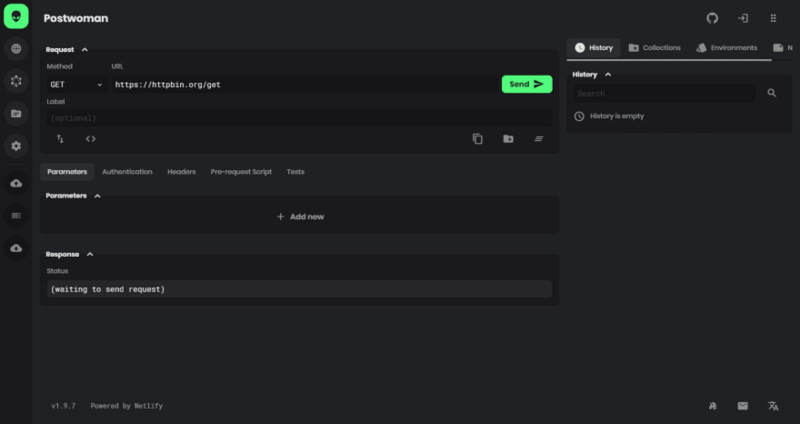Open the Collections tab
The image size is (800, 424).
point(655,48)
